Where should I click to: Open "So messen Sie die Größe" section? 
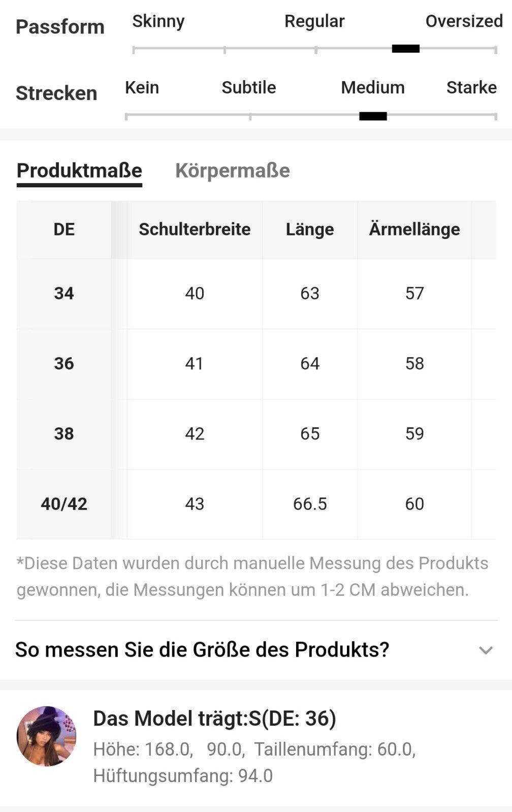(x=202, y=650)
